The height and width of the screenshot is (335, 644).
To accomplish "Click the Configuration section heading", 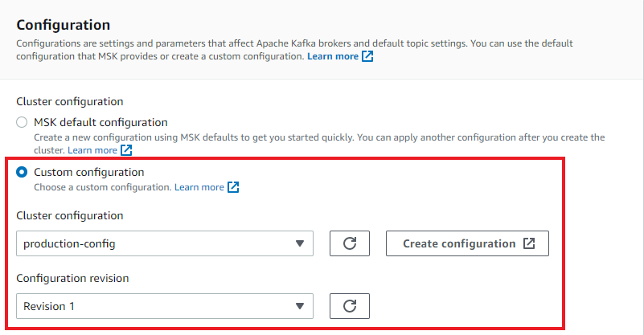I will click(64, 25).
